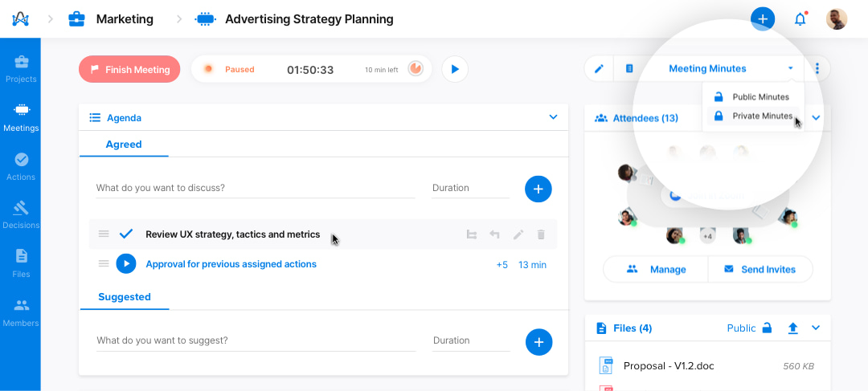868x391 pixels.
Task: Click the Finish Meeting button
Action: click(129, 69)
